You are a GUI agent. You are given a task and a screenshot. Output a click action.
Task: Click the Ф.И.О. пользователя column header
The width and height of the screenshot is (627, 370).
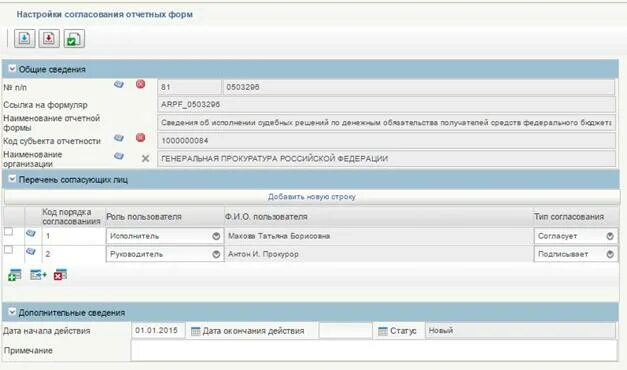click(378, 216)
